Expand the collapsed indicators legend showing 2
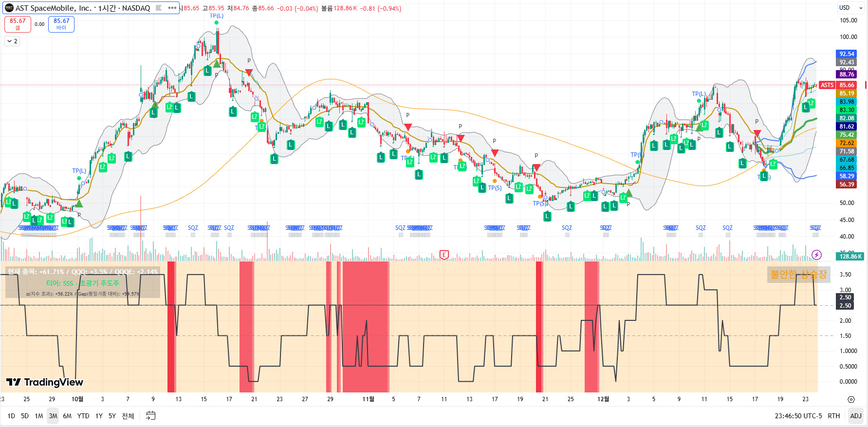 12,41
